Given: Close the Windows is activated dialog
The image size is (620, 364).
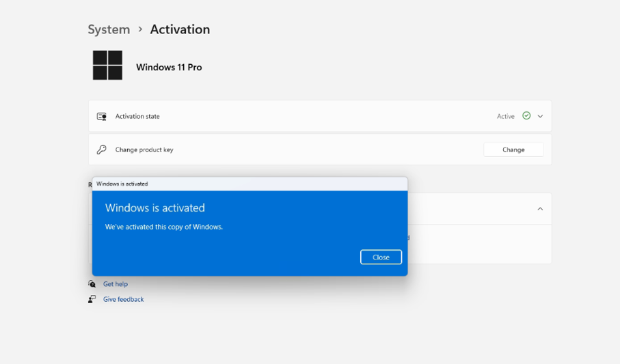Looking at the screenshot, I should pyautogui.click(x=381, y=257).
